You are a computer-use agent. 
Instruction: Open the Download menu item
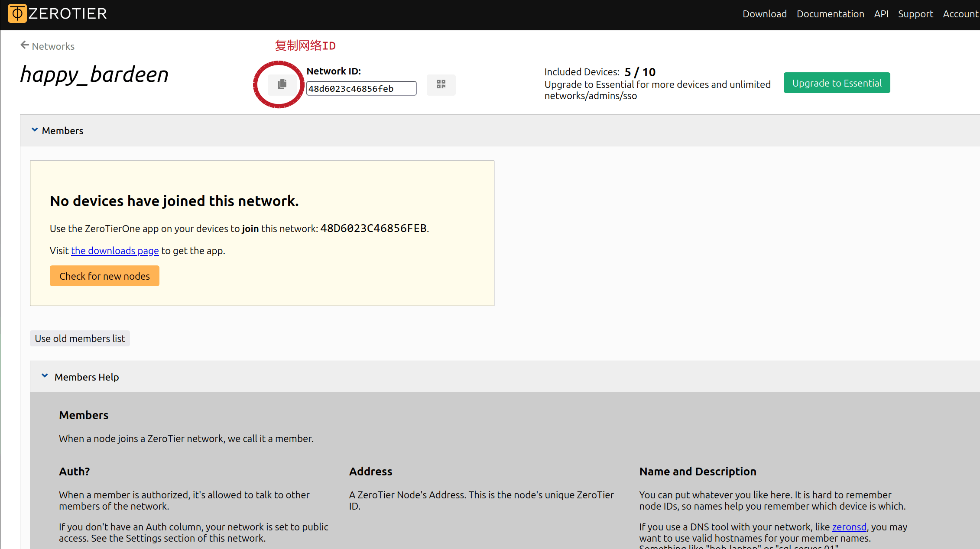coord(764,13)
